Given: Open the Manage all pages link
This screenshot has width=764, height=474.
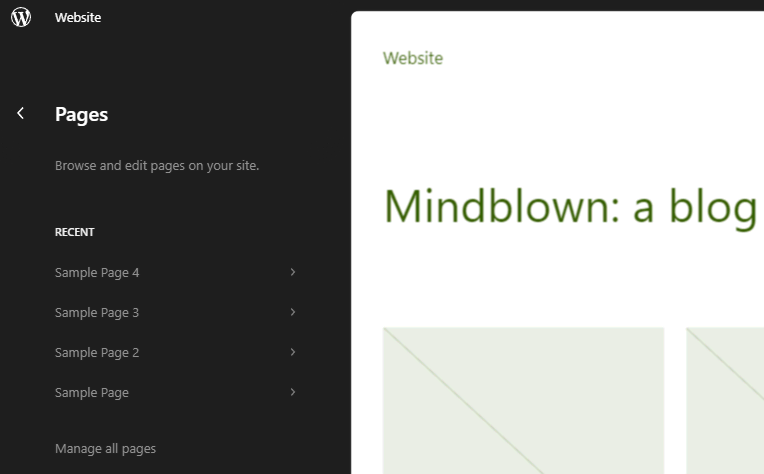Looking at the screenshot, I should pyautogui.click(x=105, y=449).
